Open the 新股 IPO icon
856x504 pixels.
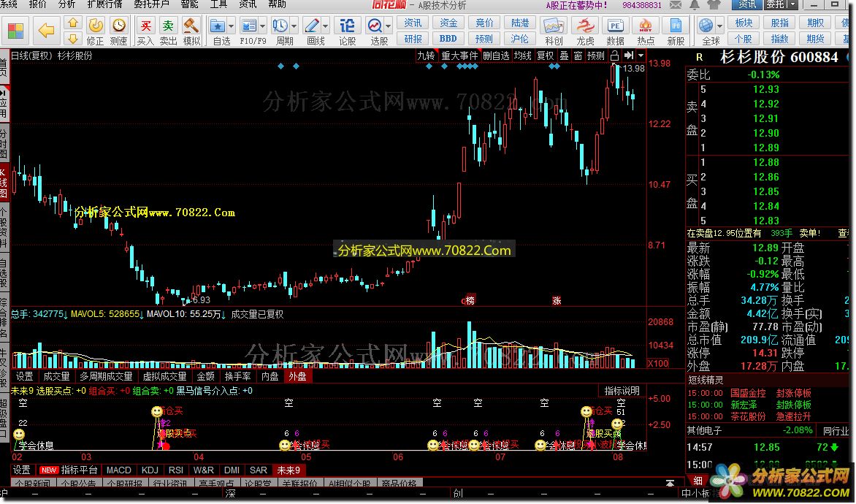tap(676, 26)
